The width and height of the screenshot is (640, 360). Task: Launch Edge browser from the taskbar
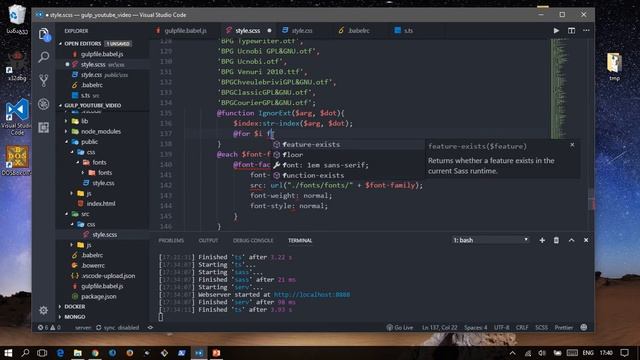[x=60, y=353]
